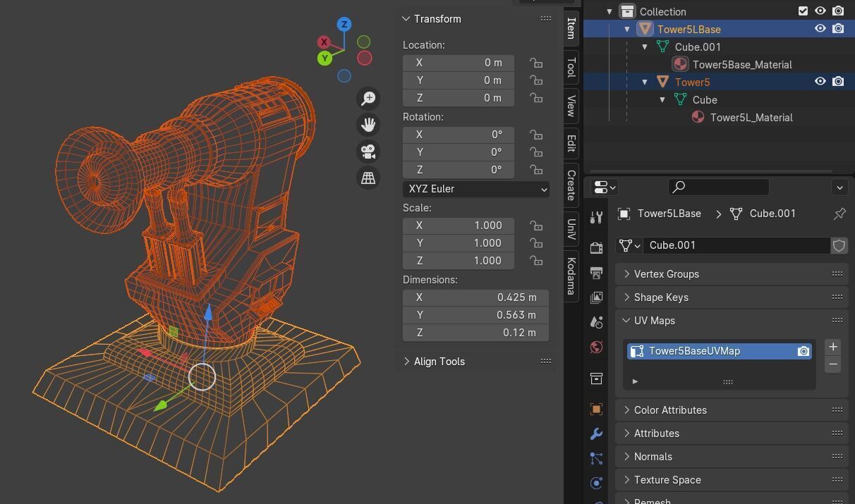Switch perspective/orthographic with the grid icon
This screenshot has height=504, width=855.
368,178
